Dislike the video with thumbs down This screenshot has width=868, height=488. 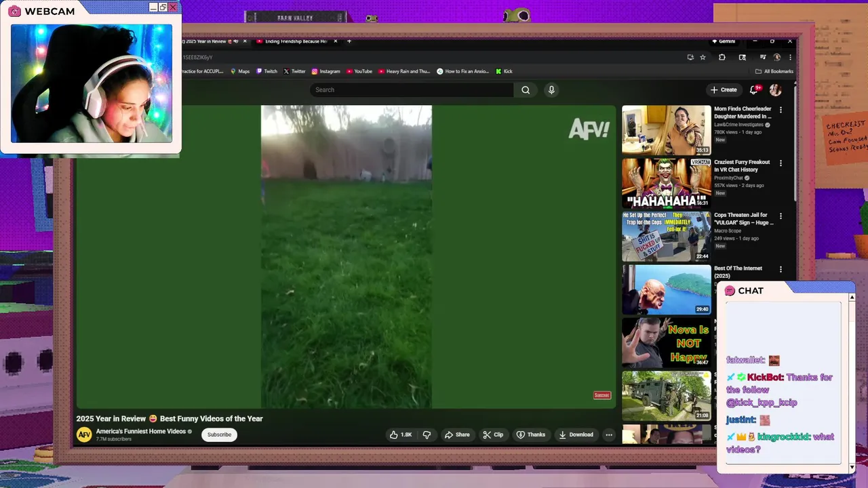coord(427,434)
